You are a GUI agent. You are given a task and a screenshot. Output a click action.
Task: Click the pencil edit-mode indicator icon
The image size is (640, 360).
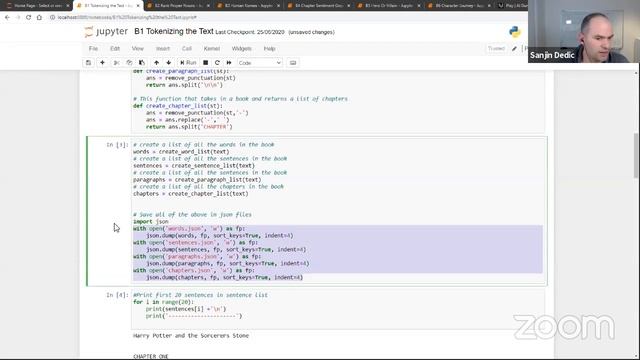coord(514,49)
